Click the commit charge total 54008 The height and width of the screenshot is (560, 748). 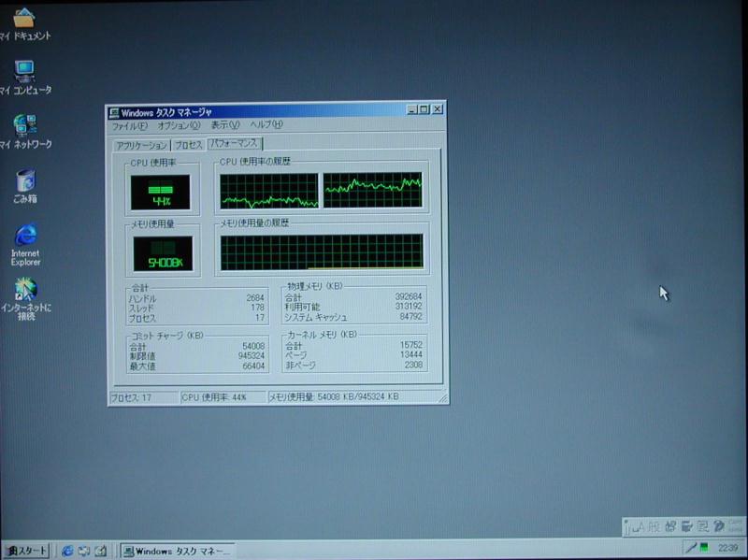253,346
